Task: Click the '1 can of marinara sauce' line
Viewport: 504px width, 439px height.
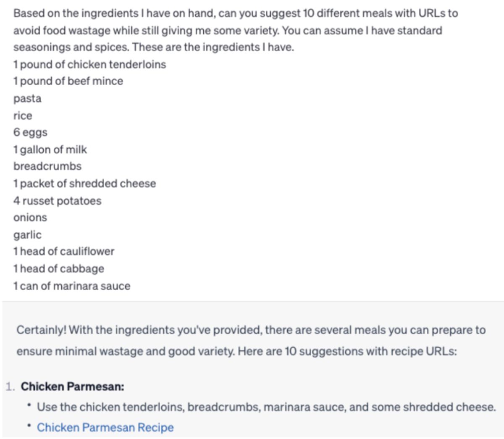Action: pyautogui.click(x=72, y=286)
